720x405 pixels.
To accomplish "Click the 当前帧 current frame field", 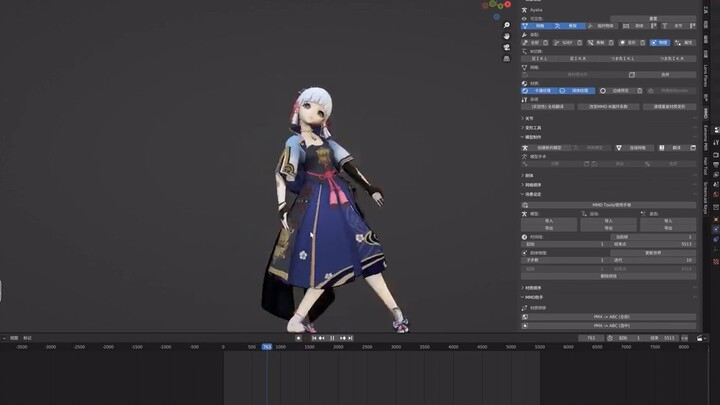I will point(653,237).
